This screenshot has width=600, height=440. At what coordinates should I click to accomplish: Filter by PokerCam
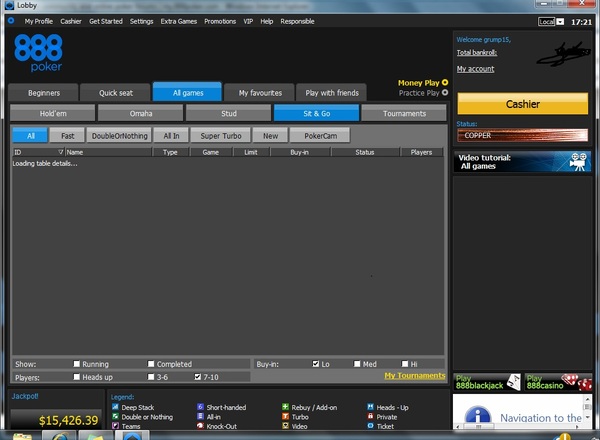320,135
